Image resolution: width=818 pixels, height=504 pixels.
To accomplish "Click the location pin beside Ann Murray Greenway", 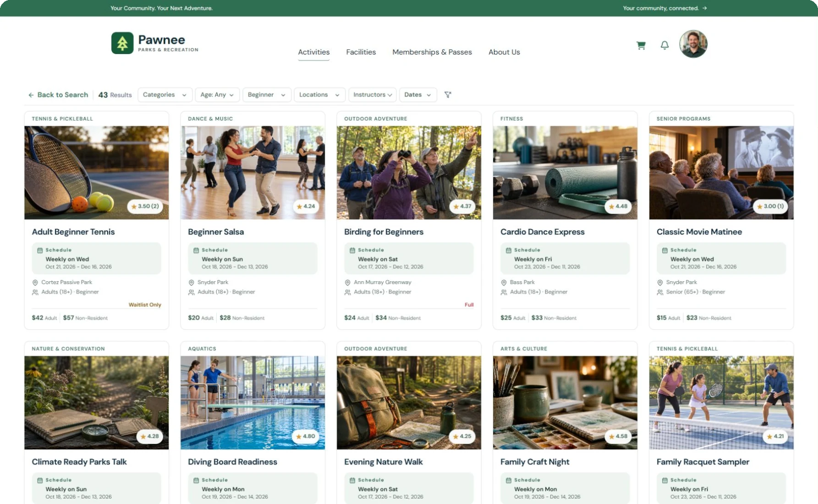I will [x=347, y=282].
